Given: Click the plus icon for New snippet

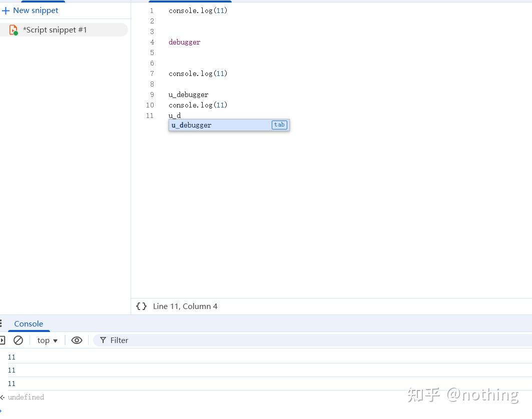Looking at the screenshot, I should [6, 11].
